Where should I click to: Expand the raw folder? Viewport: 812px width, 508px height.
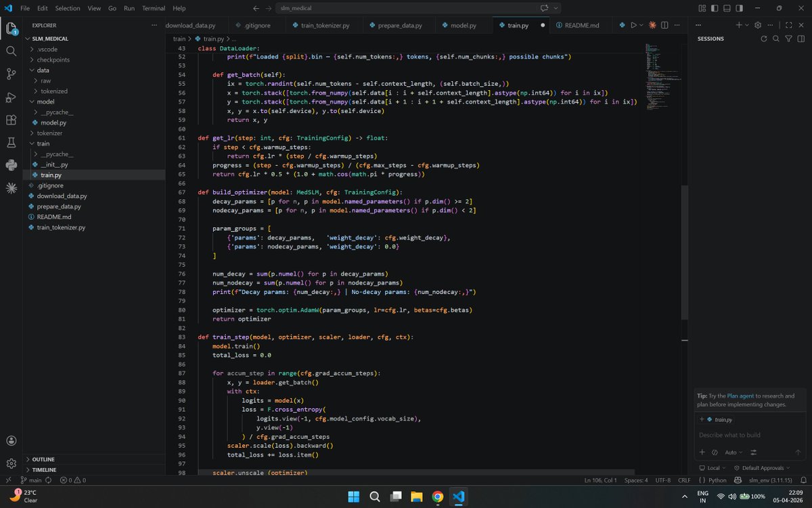(93, 81)
